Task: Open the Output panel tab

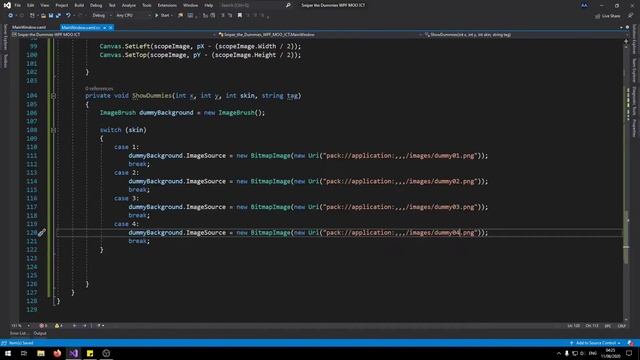Action: [x=40, y=333]
